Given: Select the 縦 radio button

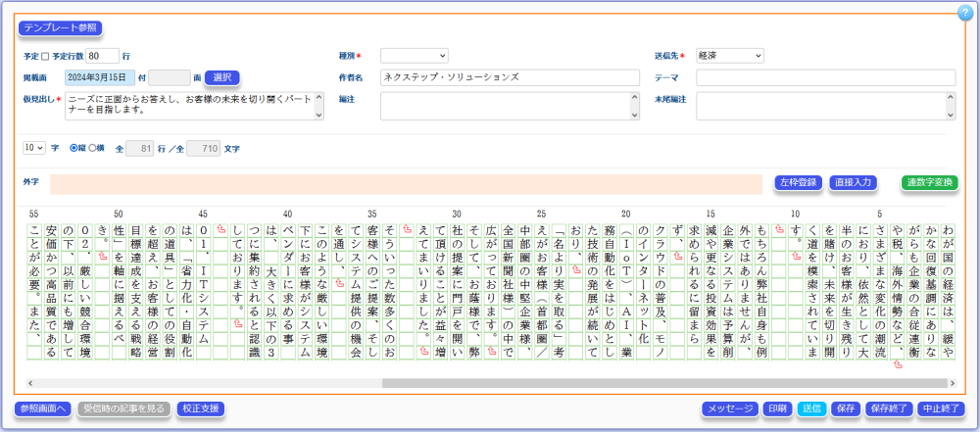Looking at the screenshot, I should pos(73,148).
